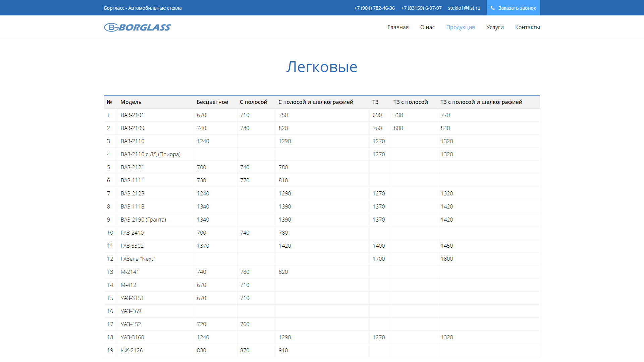The image size is (644, 362).
Task: Select the ГАЗ-2410 model cell
Action: 156,233
